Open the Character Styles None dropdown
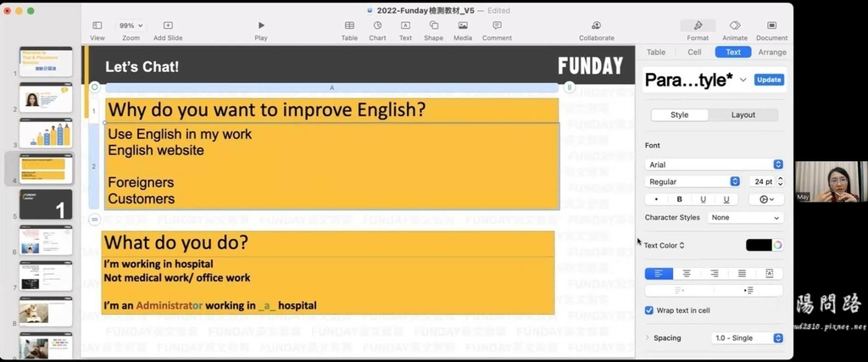This screenshot has height=362, width=868. (x=745, y=218)
